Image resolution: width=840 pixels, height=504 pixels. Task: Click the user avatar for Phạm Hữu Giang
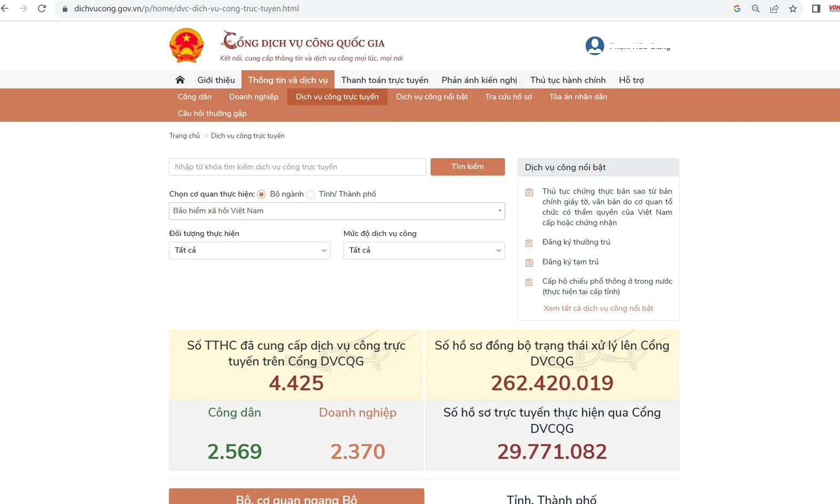(595, 46)
